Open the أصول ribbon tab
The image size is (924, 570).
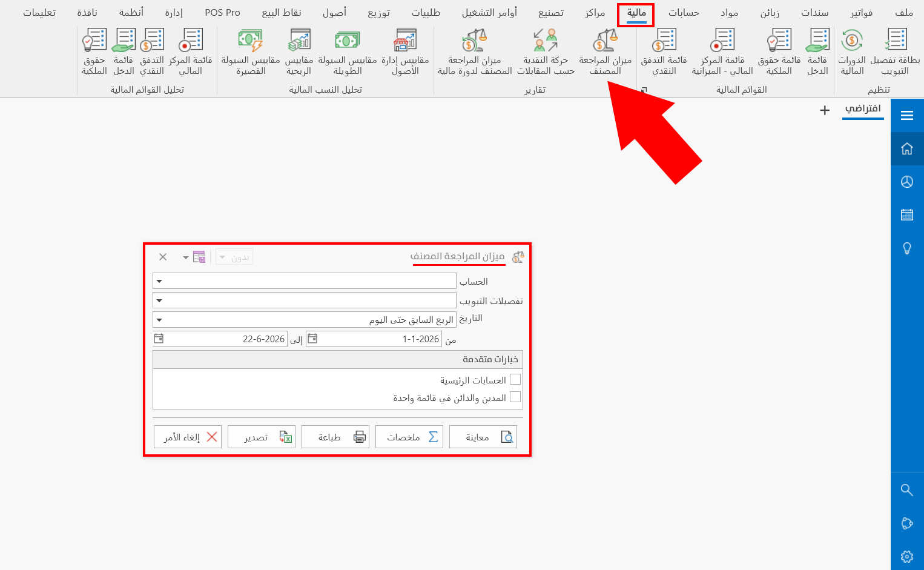334,13
